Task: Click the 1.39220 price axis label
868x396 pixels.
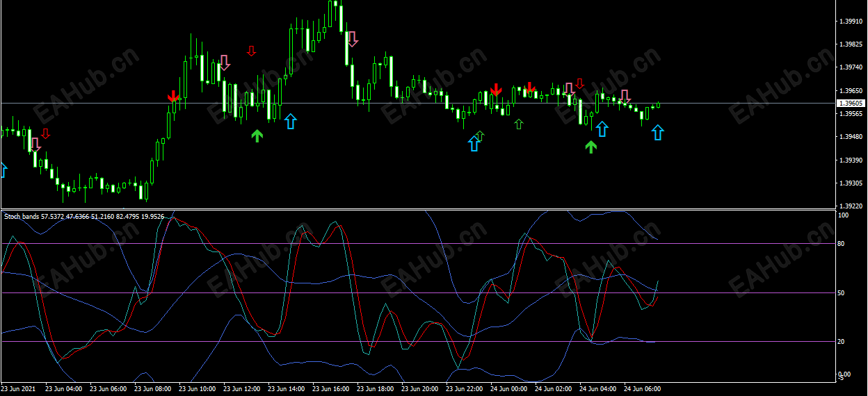Action: tap(851, 206)
